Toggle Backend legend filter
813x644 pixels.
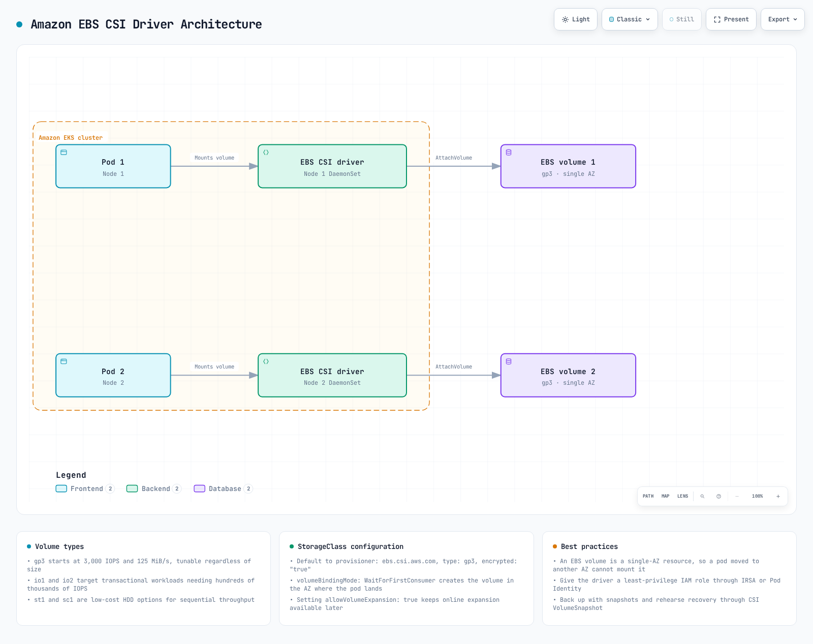[x=153, y=488]
